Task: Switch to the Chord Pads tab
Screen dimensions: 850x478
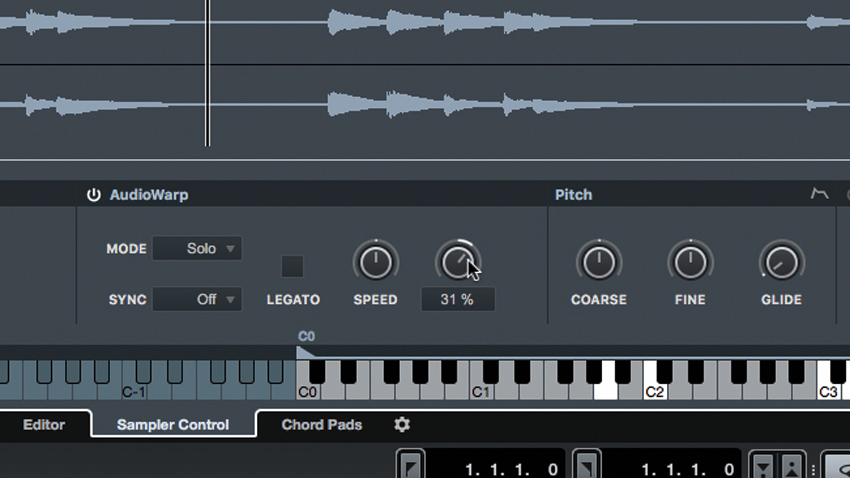Action: pyautogui.click(x=321, y=424)
